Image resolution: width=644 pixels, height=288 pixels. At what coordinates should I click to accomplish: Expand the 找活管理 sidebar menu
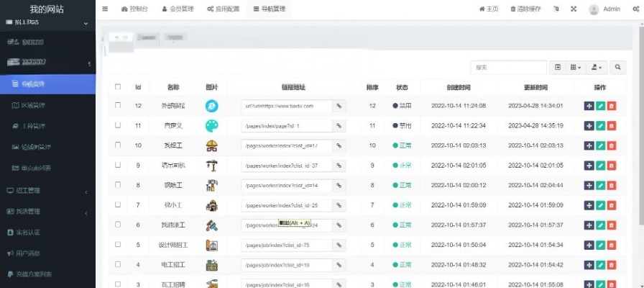tap(47, 212)
